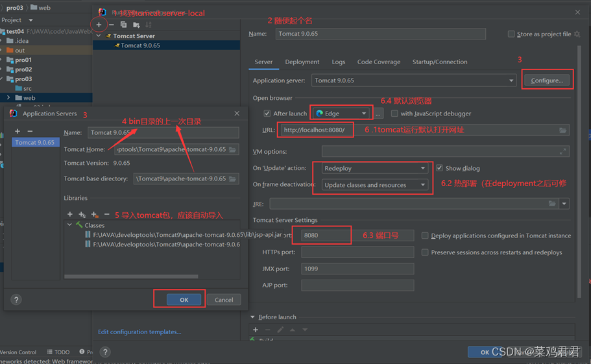This screenshot has height=364, width=591.
Task: Remove application server in Application Servers dialog
Action: 30,131
